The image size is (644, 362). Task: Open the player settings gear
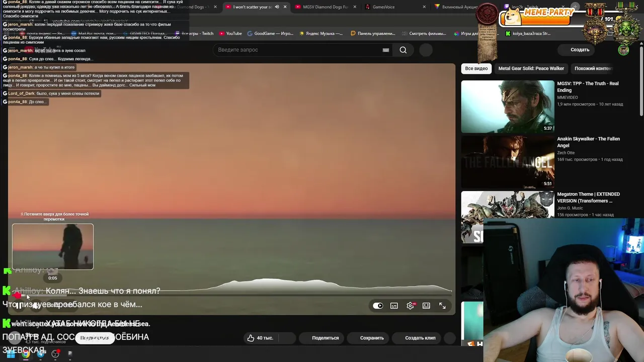click(411, 306)
